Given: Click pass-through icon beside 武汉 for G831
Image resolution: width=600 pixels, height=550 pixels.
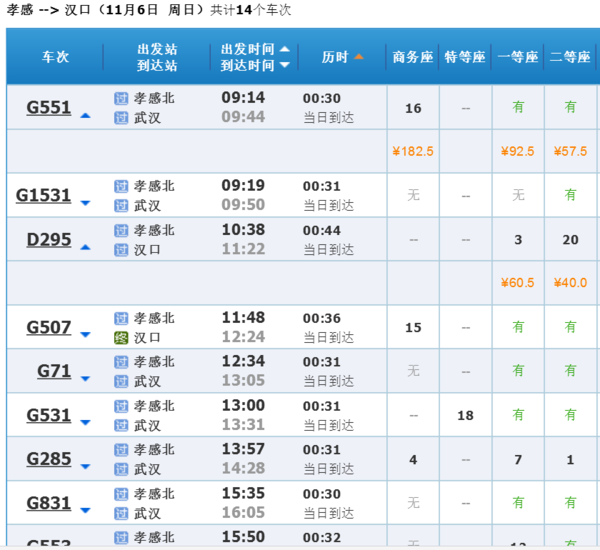Looking at the screenshot, I should point(121,514).
